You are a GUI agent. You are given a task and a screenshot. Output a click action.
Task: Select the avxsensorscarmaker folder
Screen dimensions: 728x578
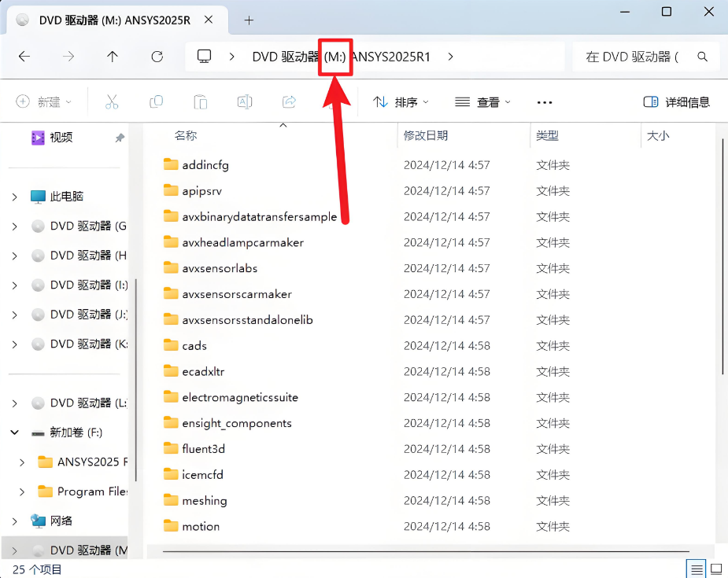pos(227,294)
